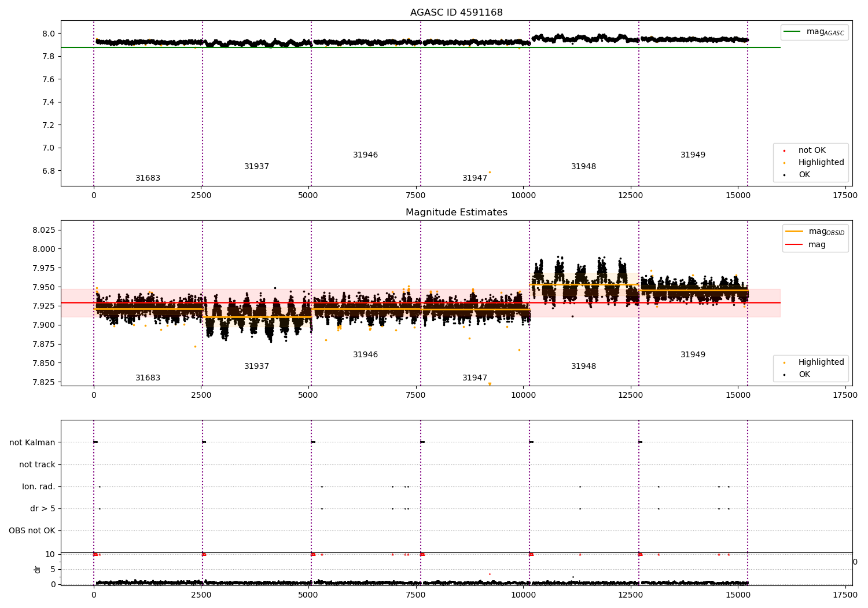Viewport: 868px width, 608px height.
Task: Click obsid 31937 in the AGASC ID plot
Action: click(257, 167)
